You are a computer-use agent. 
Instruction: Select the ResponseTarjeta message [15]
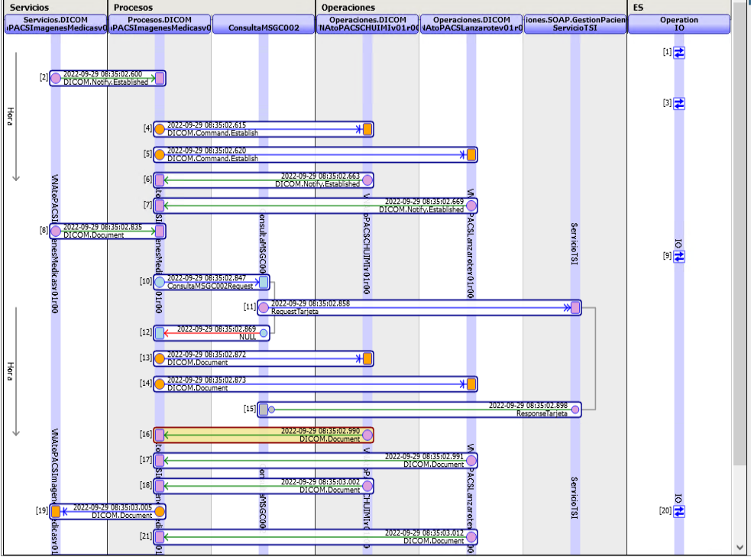pos(419,409)
